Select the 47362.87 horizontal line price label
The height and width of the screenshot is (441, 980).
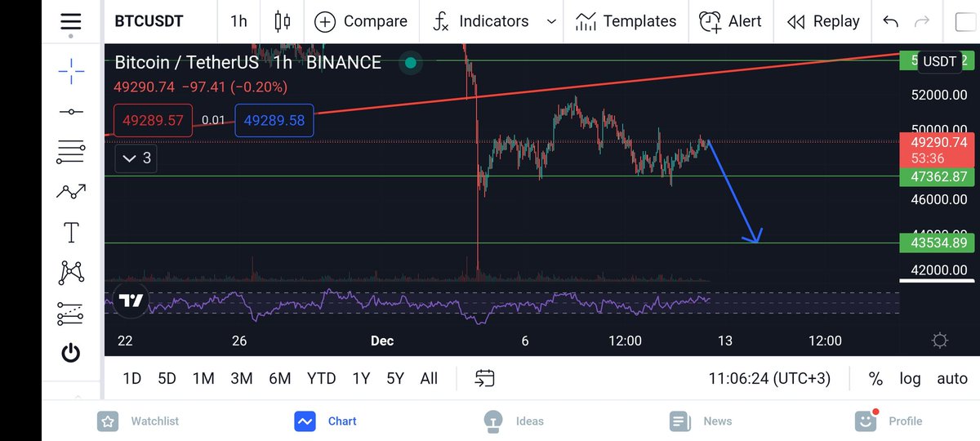pyautogui.click(x=937, y=176)
